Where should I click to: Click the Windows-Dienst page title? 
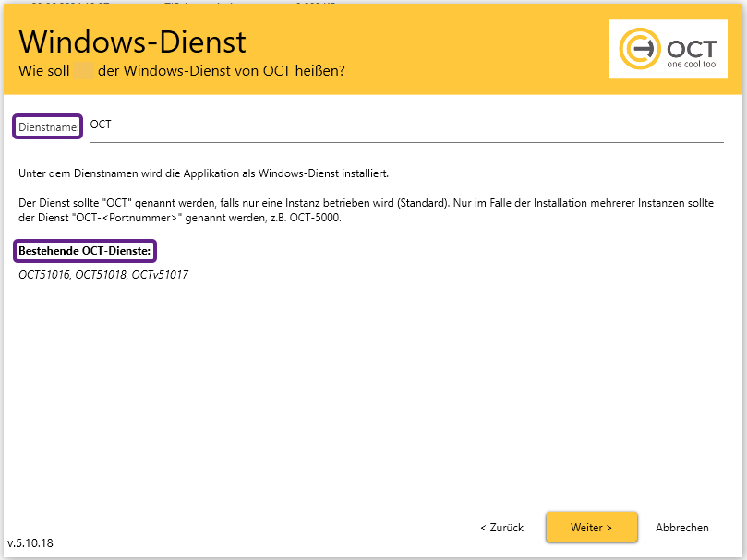tap(132, 42)
